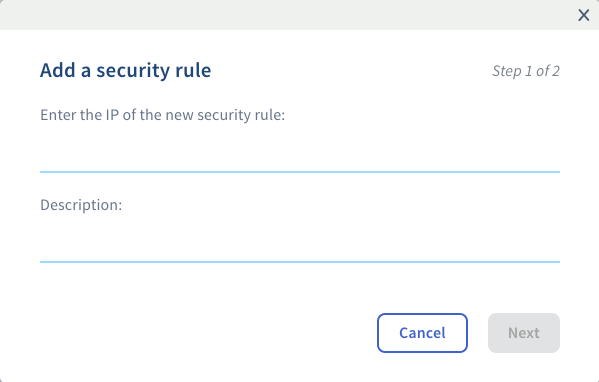The height and width of the screenshot is (382, 599).
Task: Click the 'Description:' label
Action: 81,205
